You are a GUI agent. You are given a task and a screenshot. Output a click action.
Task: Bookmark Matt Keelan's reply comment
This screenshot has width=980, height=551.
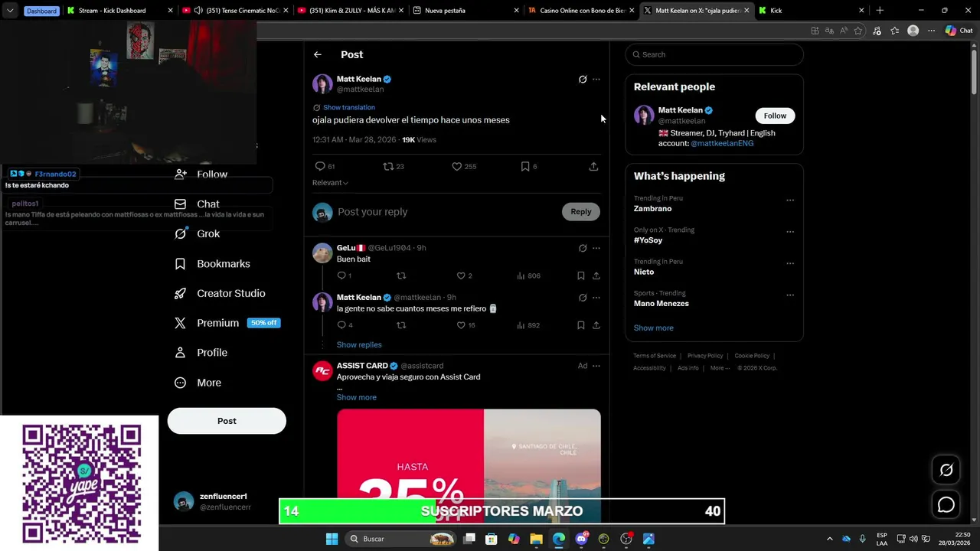[x=581, y=325]
